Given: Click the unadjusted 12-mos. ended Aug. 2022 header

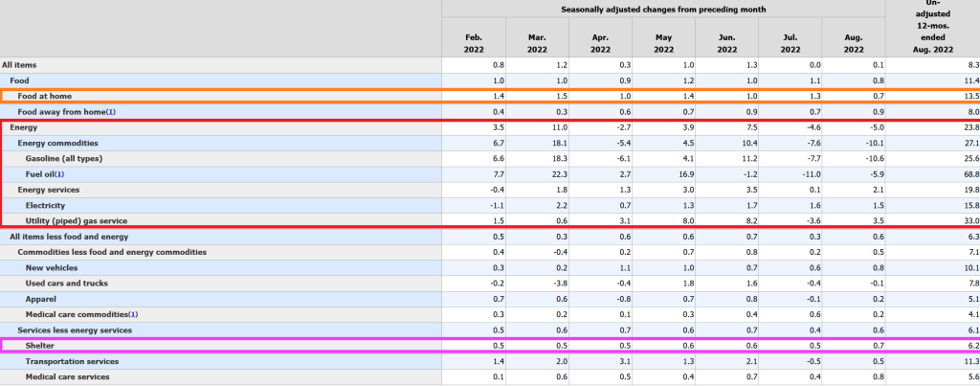Looking at the screenshot, I should click(932, 29).
